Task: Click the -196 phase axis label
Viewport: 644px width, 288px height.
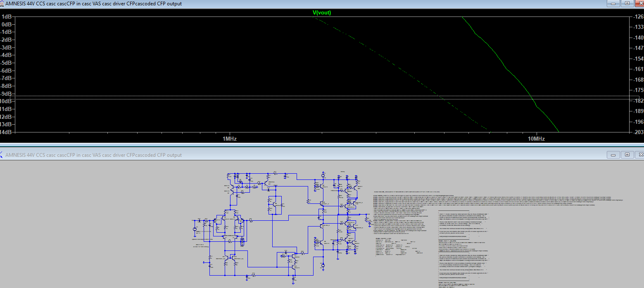Action: (x=638, y=122)
